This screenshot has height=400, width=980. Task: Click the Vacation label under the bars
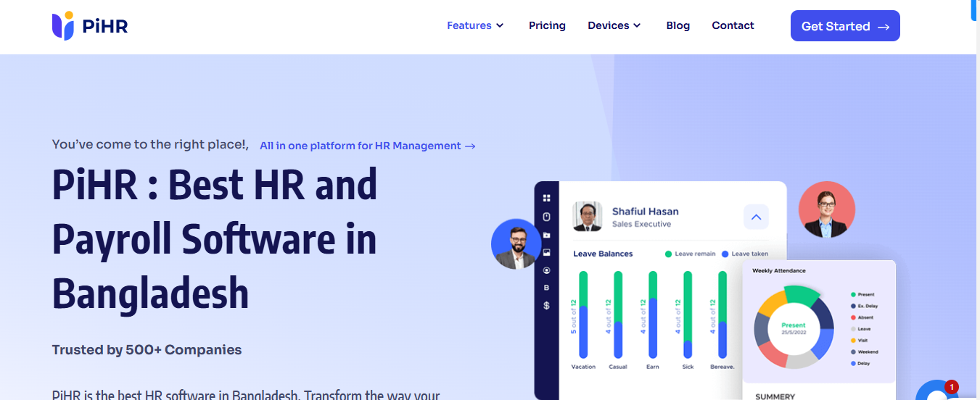583,367
